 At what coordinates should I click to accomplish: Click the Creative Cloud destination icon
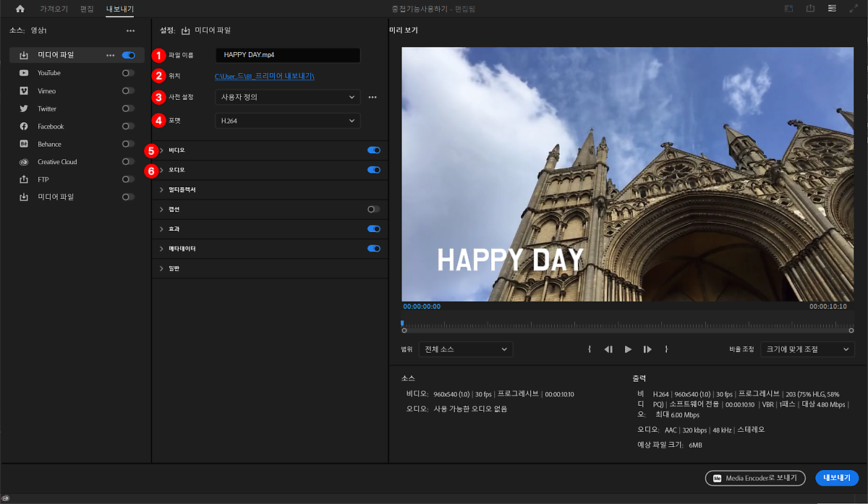pyautogui.click(x=24, y=162)
